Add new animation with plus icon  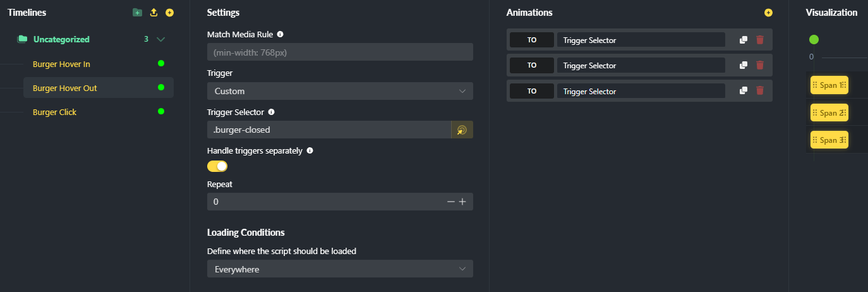pos(768,13)
